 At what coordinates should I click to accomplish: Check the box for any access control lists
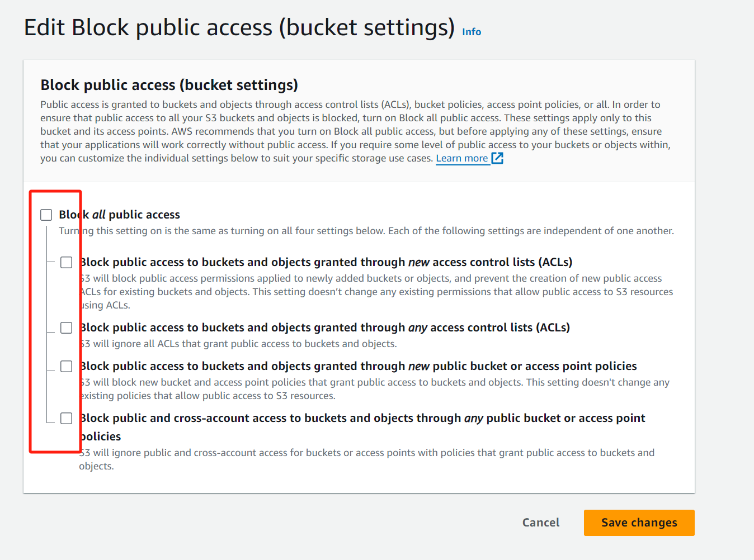click(67, 328)
